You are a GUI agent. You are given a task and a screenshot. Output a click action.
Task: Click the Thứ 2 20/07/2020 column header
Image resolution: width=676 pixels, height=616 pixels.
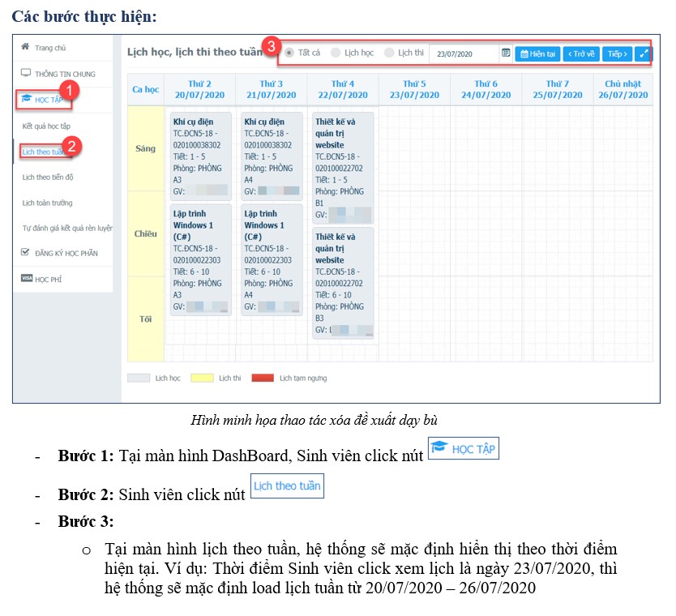pos(200,89)
